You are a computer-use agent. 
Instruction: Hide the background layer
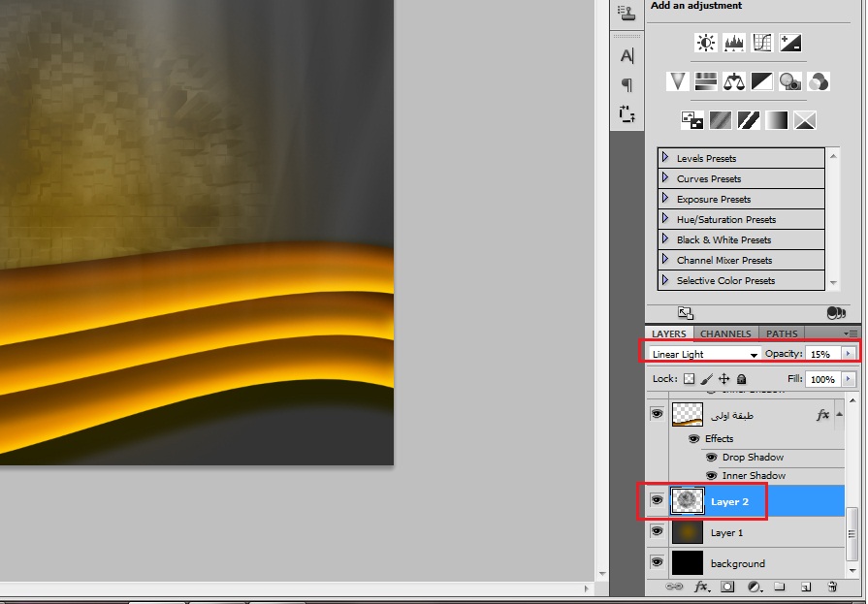(x=658, y=562)
